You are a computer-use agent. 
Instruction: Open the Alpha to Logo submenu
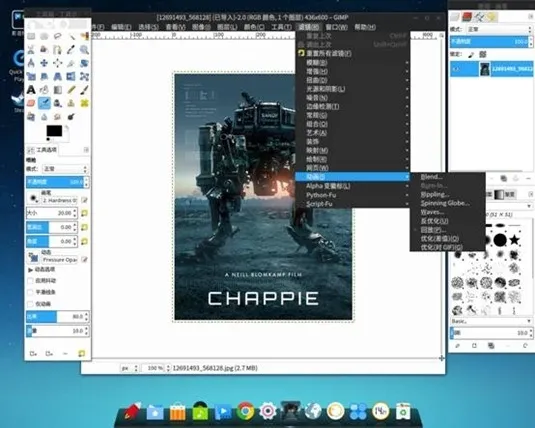point(352,186)
